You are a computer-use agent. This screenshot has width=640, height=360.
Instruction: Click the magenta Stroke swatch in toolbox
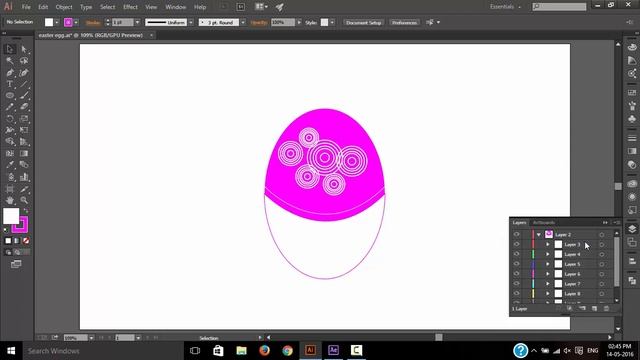click(21, 226)
